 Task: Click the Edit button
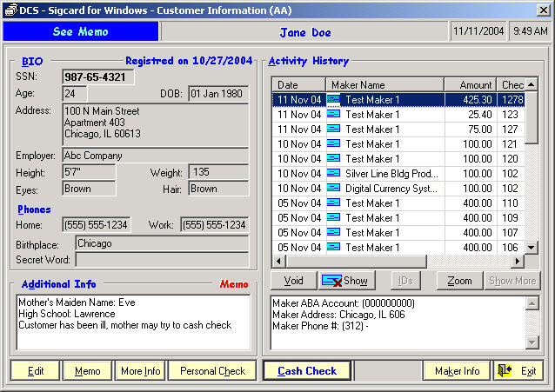[36, 371]
